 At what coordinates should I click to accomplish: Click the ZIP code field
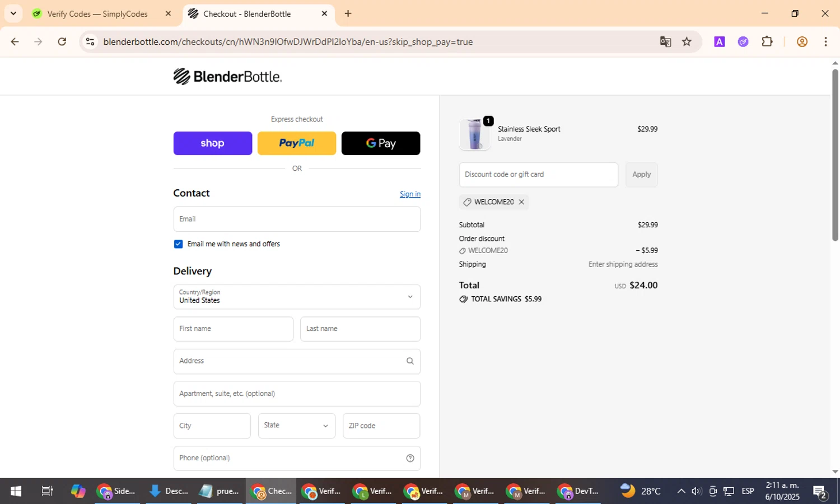coord(381,426)
